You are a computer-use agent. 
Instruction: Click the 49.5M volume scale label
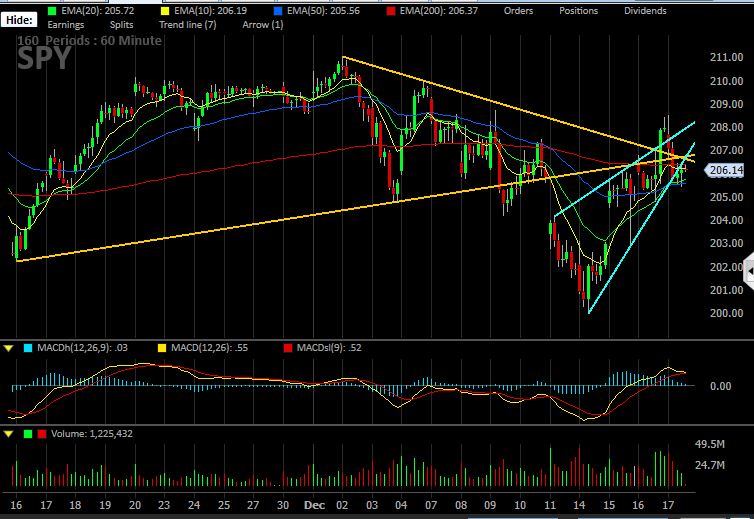tap(709, 444)
